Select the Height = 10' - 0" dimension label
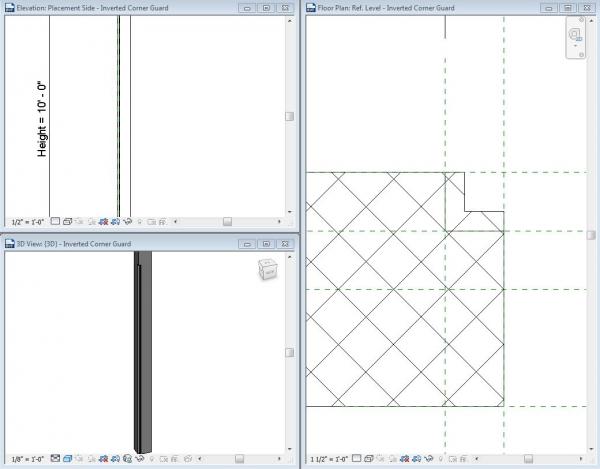Image resolution: width=600 pixels, height=469 pixels. pyautogui.click(x=42, y=119)
